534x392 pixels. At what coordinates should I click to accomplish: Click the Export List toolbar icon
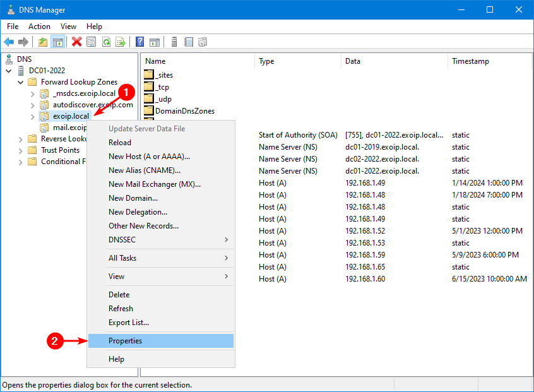[121, 42]
